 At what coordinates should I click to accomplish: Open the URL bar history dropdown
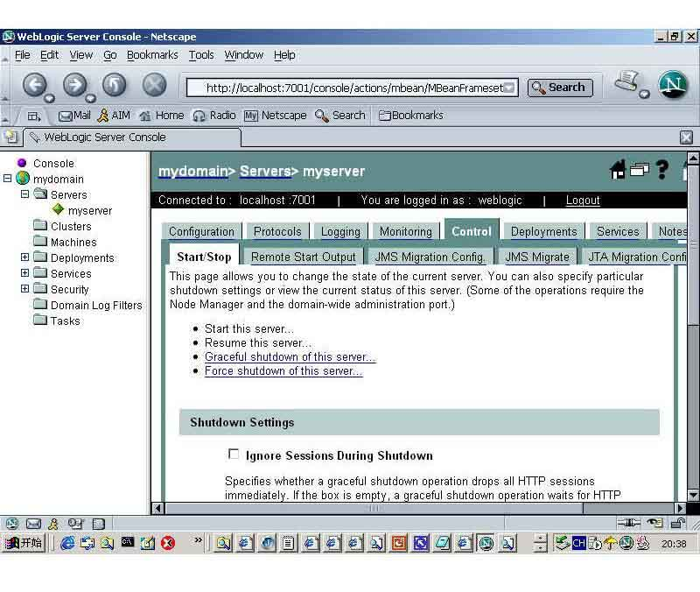pos(509,88)
